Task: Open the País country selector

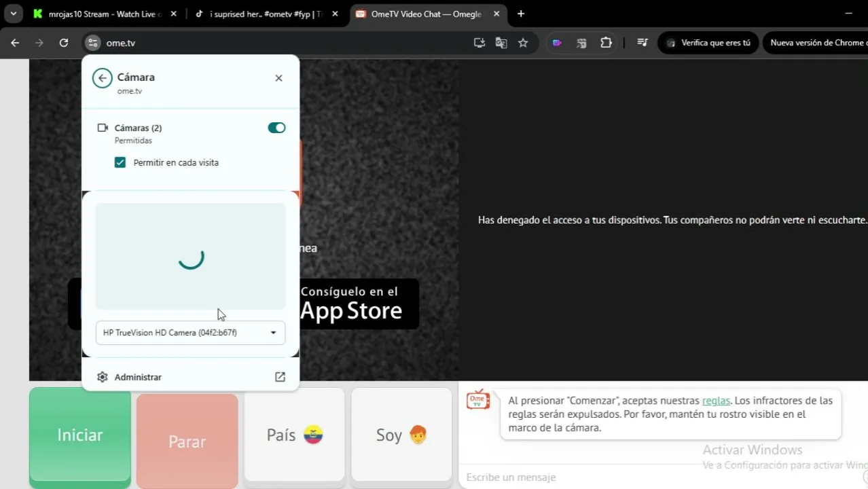Action: point(294,435)
